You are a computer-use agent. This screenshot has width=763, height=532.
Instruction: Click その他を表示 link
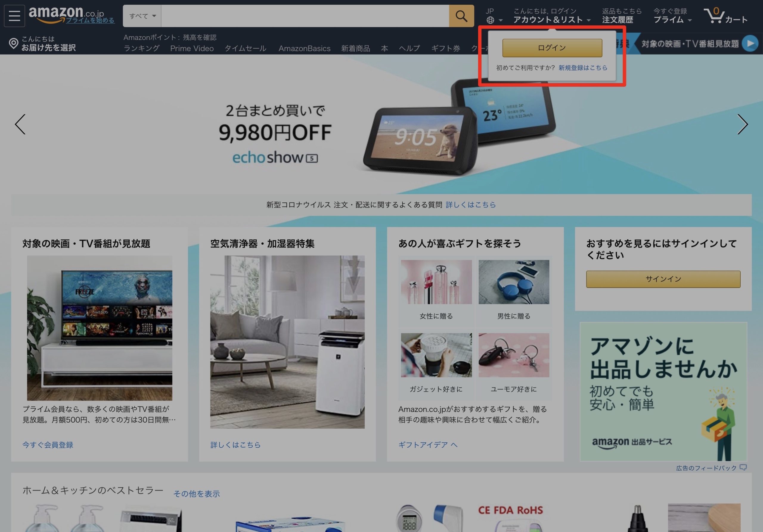point(197,494)
